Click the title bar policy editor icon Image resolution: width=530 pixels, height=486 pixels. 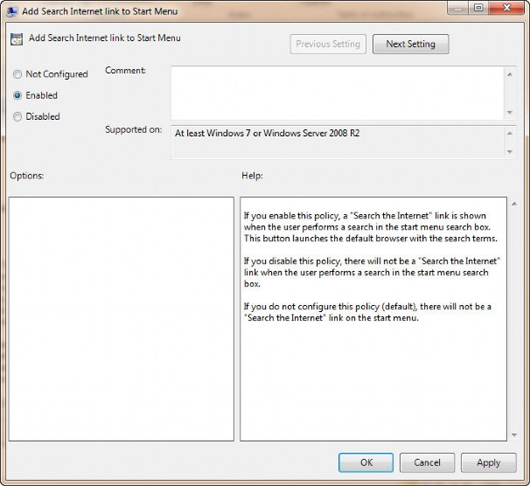(x=12, y=11)
